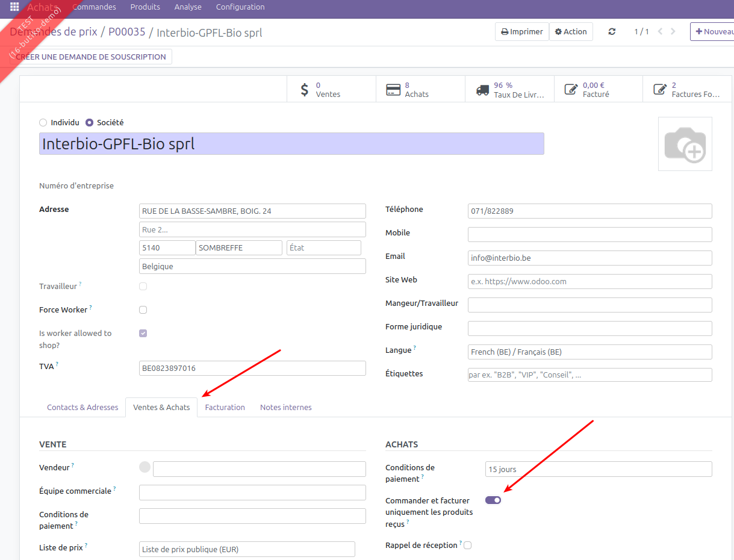Screen dimensions: 734x560
Task: Open the Langue dropdown field
Action: click(x=589, y=352)
